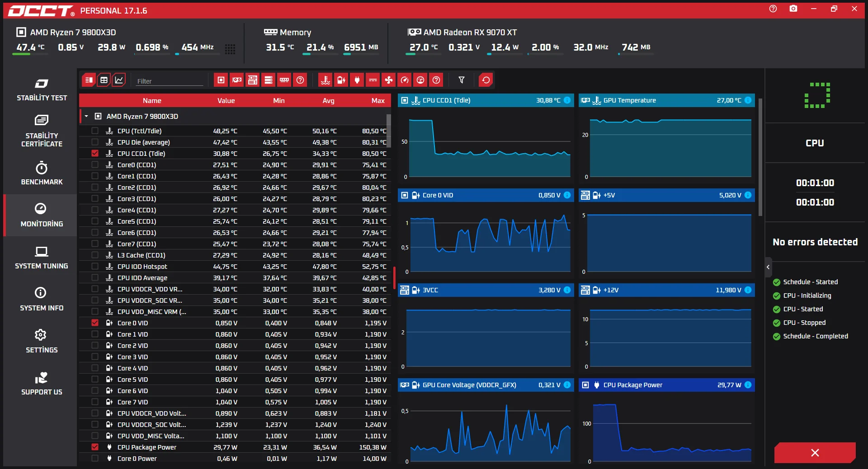
Task: Open help from title bar question icon
Action: 773,9
